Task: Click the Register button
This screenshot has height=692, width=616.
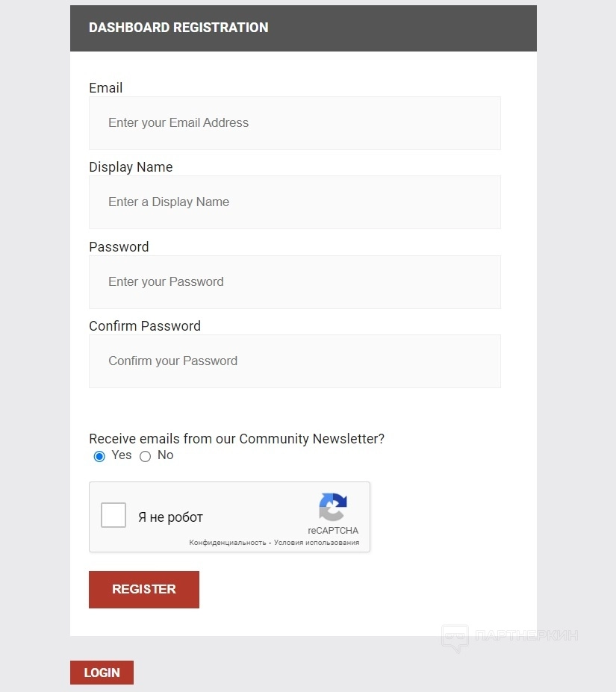Action: coord(144,589)
